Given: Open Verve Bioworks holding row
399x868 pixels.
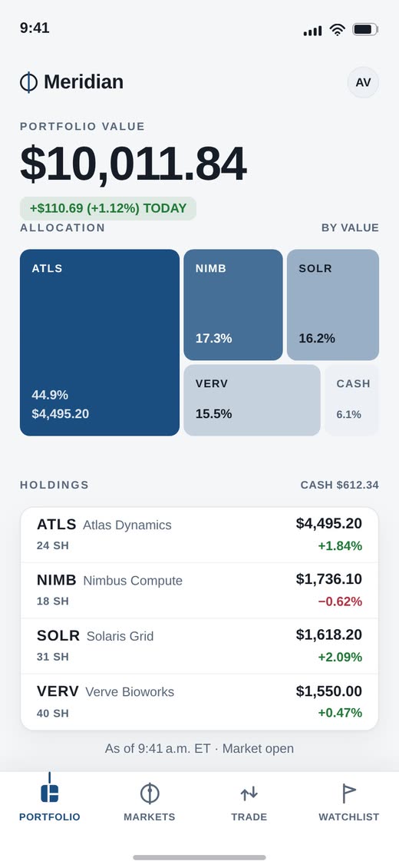Looking at the screenshot, I should click(x=199, y=702).
